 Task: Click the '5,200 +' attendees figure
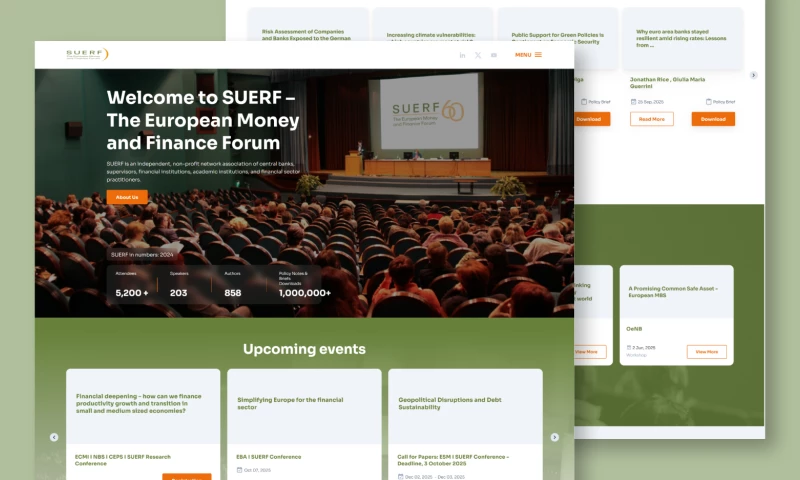point(132,293)
